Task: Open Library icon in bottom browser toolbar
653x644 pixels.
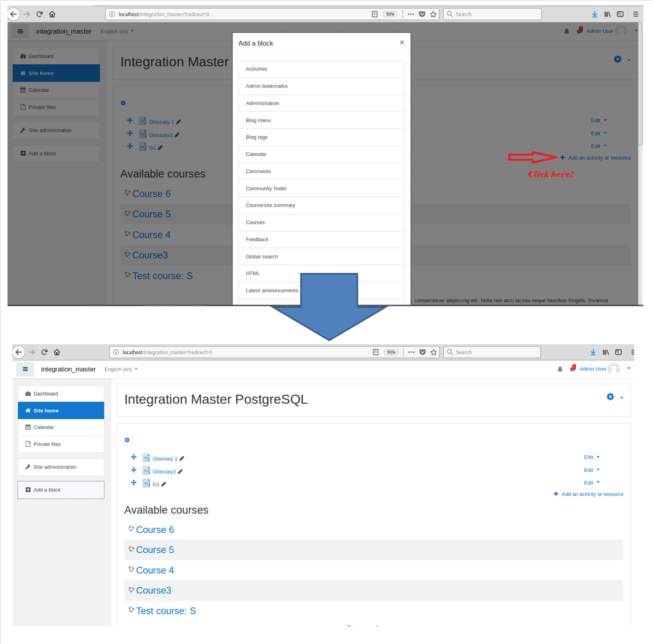Action: point(606,352)
